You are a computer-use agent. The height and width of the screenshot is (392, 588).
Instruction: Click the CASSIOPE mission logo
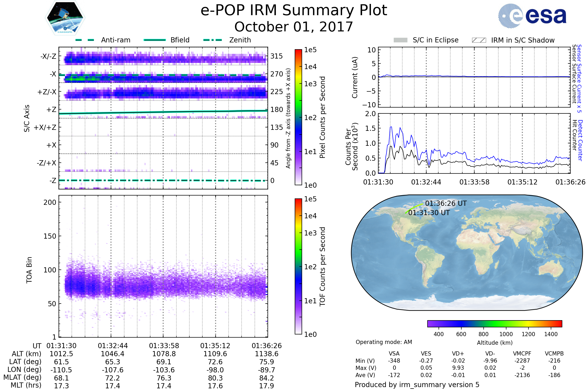pos(65,18)
